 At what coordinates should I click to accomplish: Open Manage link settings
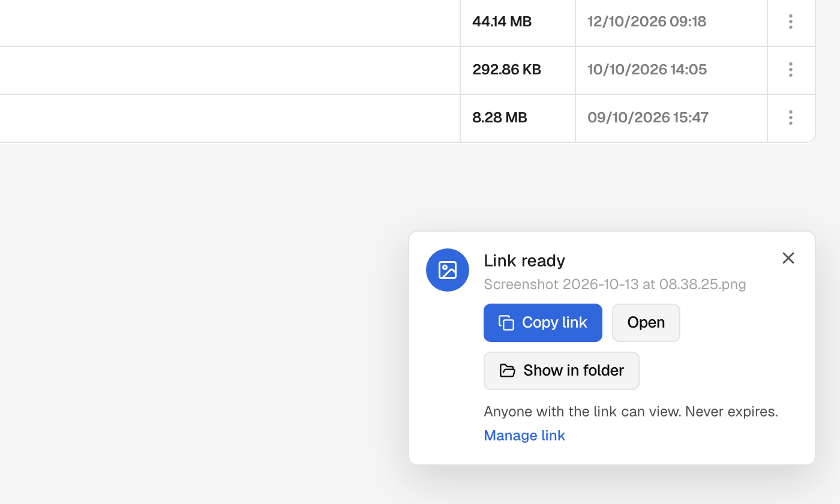[524, 436]
